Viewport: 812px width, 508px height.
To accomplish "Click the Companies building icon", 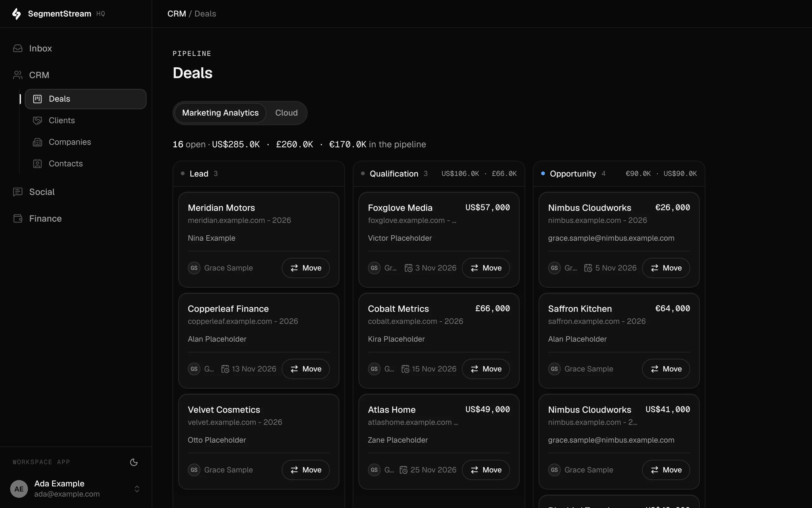I will tap(37, 142).
